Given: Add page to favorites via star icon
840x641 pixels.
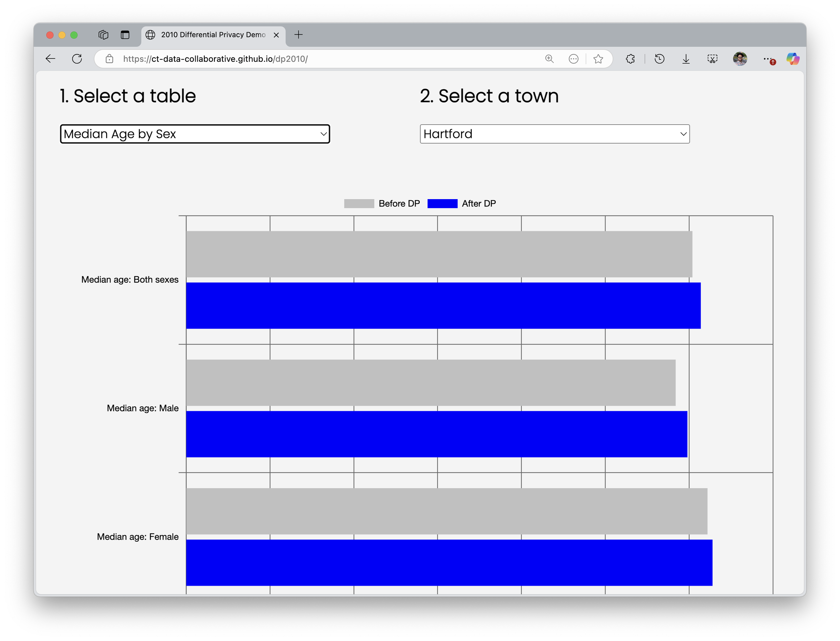Looking at the screenshot, I should tap(598, 58).
